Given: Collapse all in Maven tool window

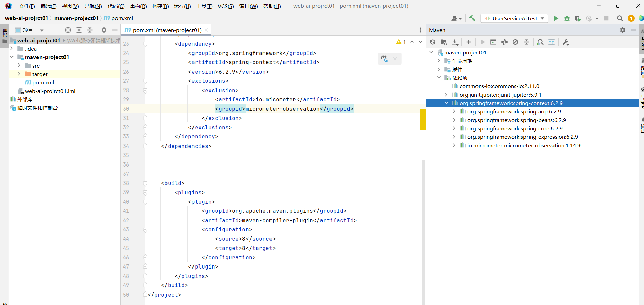Looking at the screenshot, I should 526,42.
